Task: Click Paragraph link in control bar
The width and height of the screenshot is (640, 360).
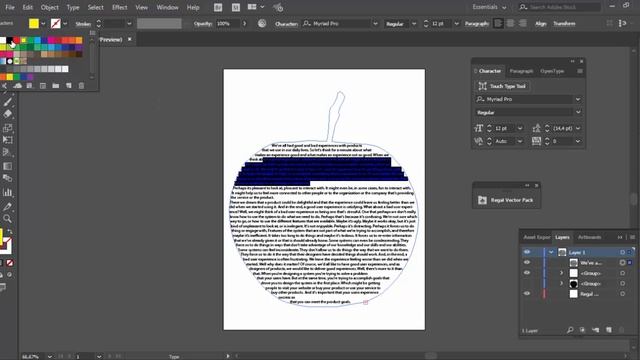Action: [x=477, y=24]
